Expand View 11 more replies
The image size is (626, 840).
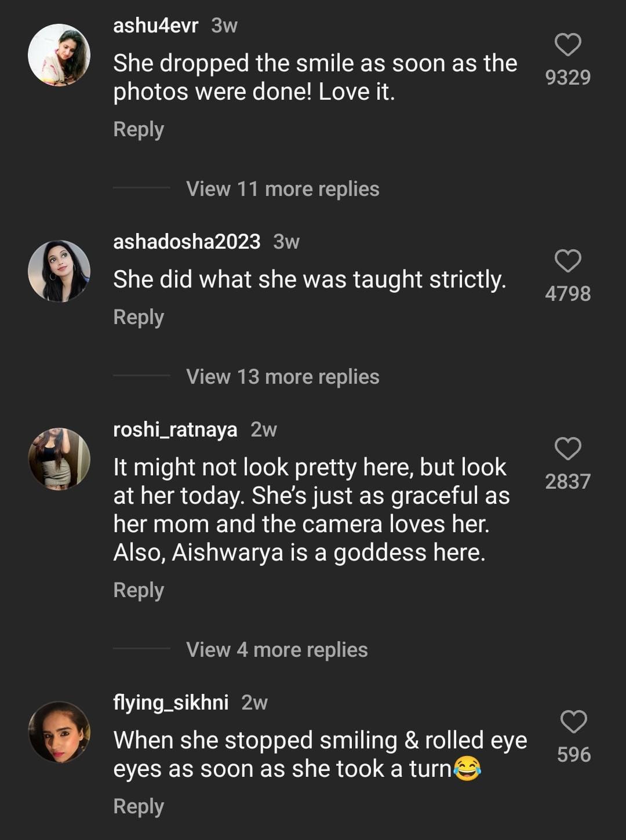282,189
